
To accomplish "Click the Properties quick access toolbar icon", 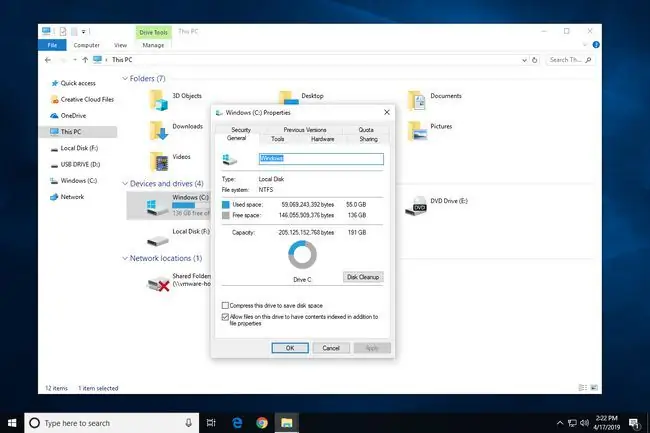I will pos(63,31).
